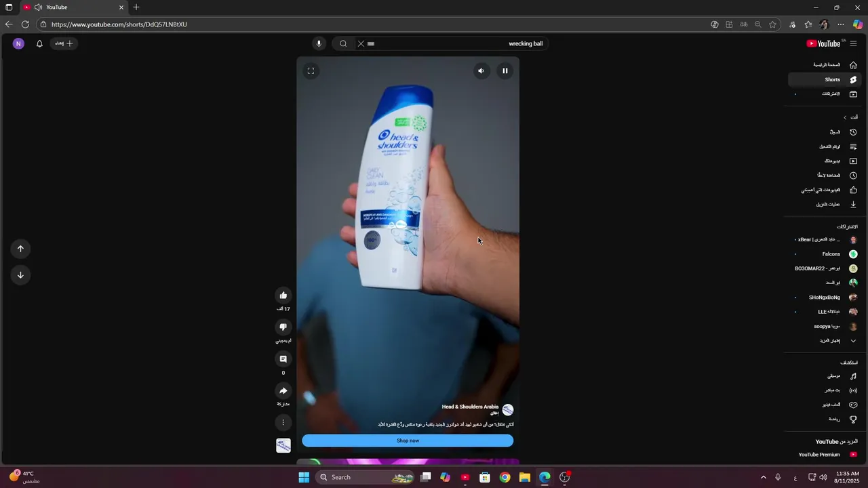This screenshot has width=868, height=488.
Task: Close the YouTube tab
Action: tap(121, 7)
